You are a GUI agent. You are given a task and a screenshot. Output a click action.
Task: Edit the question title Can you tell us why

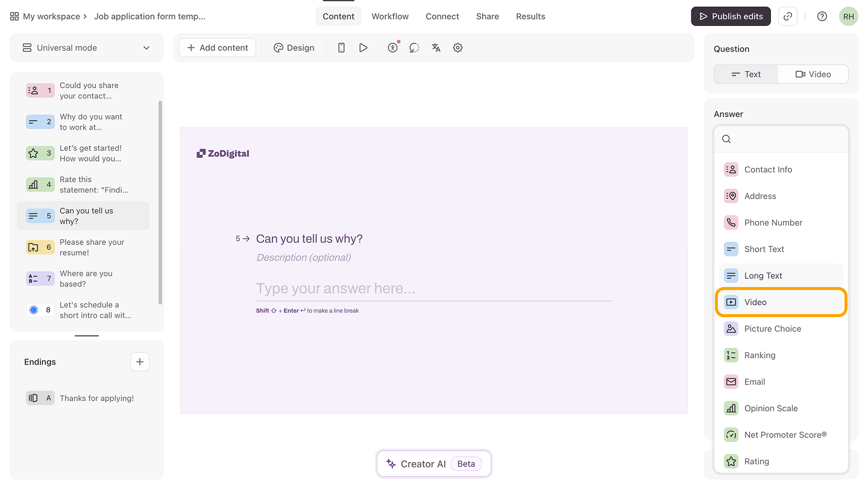point(309,239)
